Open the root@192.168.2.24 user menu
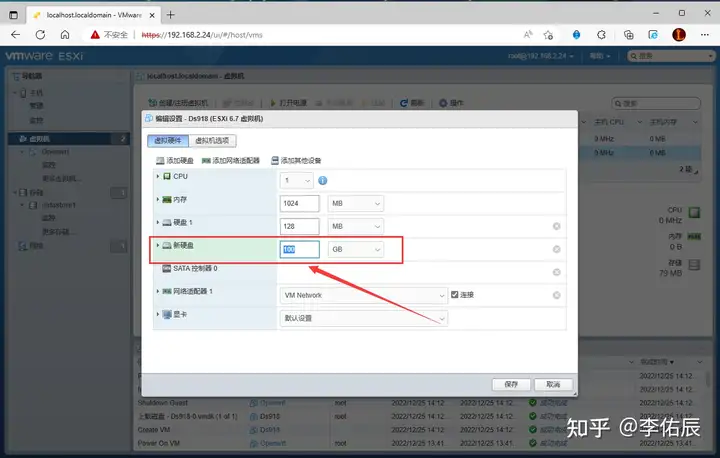The image size is (720, 458). tap(541, 56)
